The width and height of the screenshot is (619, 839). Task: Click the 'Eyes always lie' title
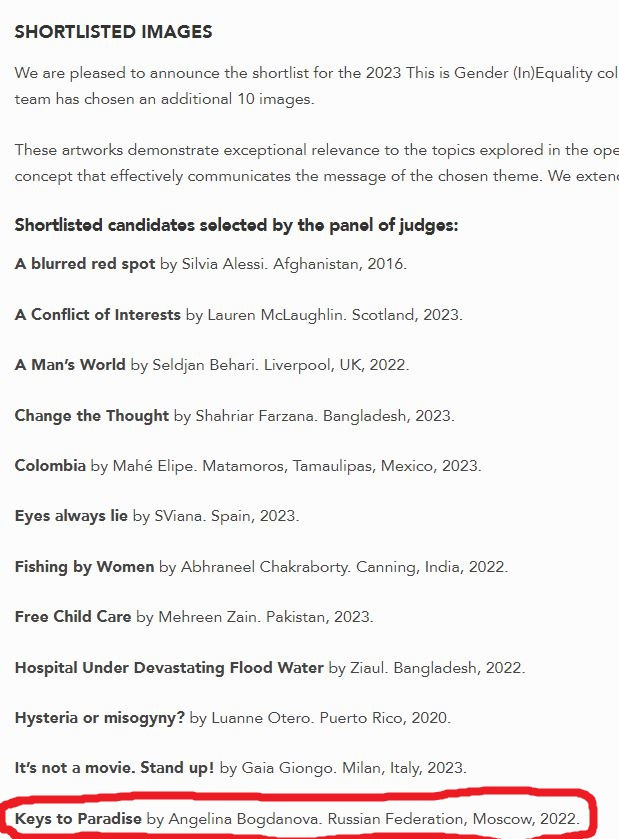[x=71, y=516]
